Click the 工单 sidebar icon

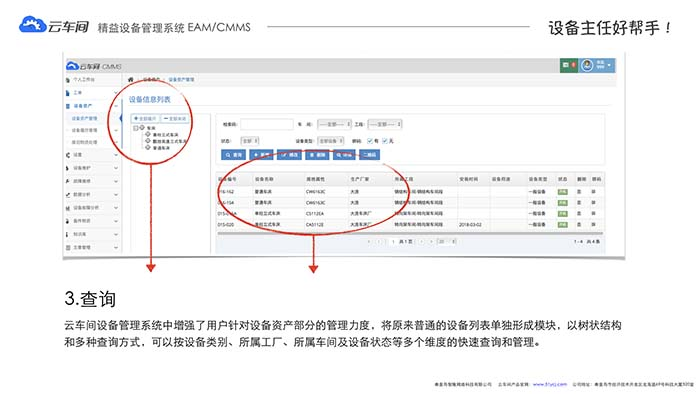tap(68, 93)
